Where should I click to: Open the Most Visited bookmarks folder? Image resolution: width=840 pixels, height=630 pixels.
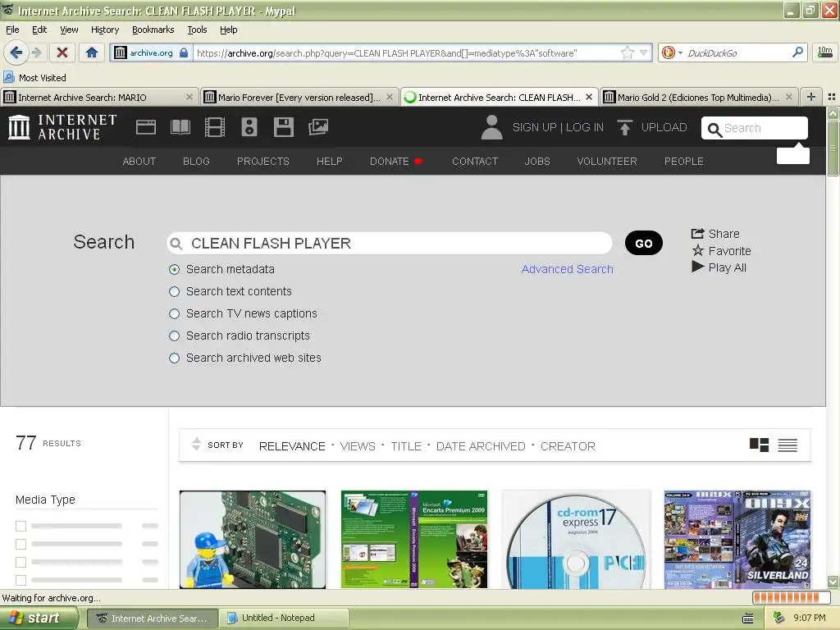pyautogui.click(x=34, y=78)
